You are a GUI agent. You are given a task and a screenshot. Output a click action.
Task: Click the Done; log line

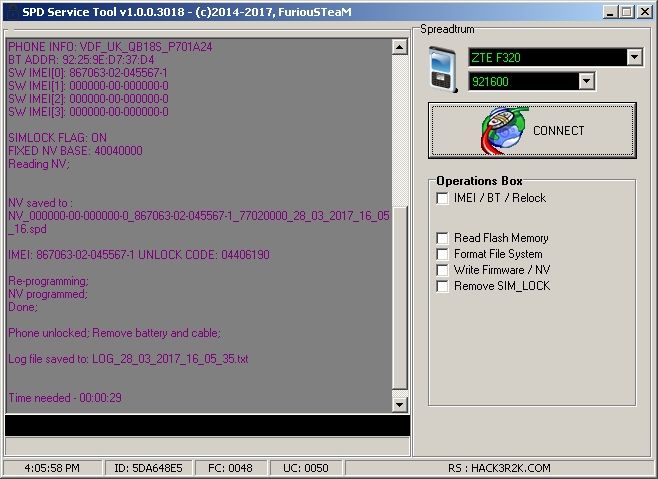[x=23, y=307]
